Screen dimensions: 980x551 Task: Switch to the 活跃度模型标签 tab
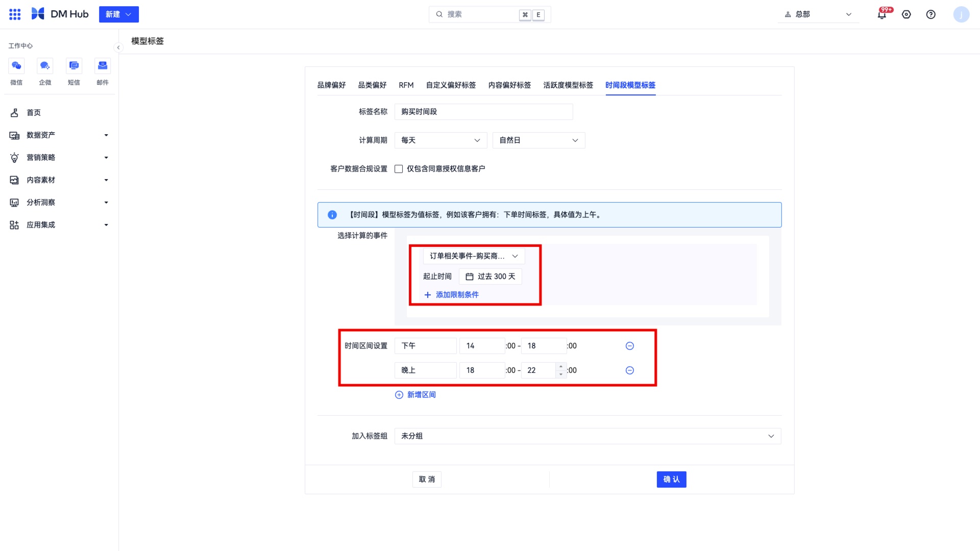(x=568, y=85)
